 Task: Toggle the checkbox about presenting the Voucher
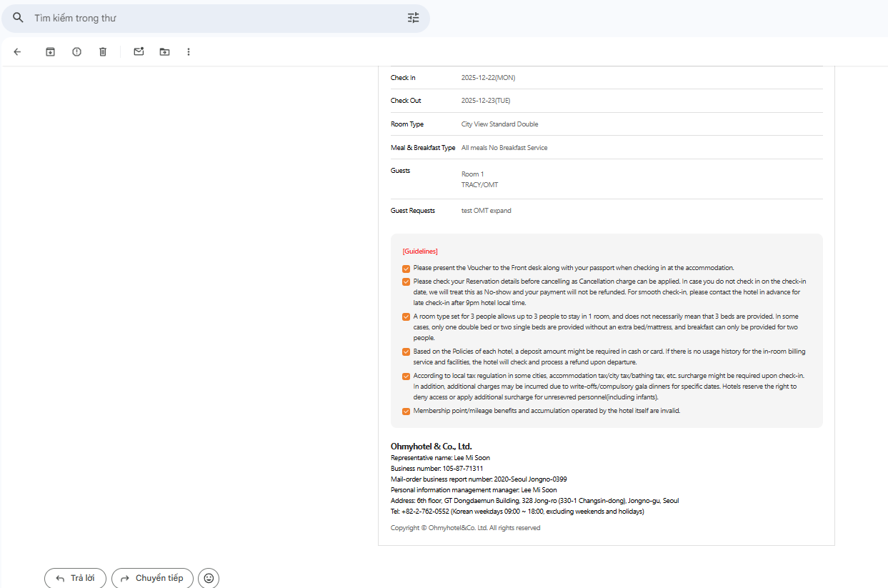406,269
